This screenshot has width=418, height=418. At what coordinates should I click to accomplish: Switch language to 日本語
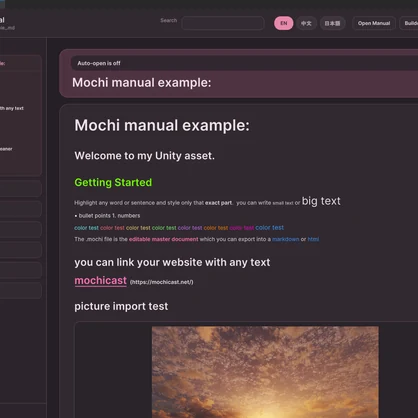332,23
